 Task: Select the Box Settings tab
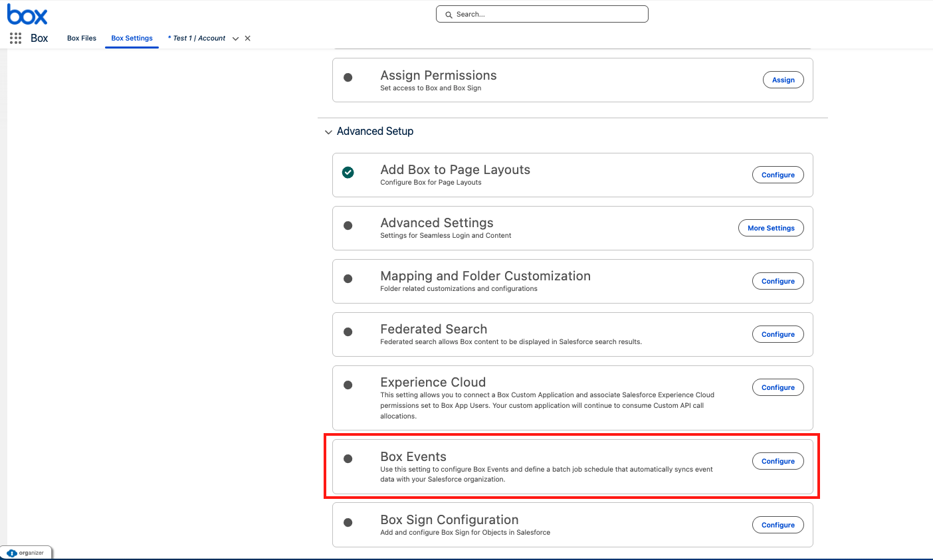point(132,39)
